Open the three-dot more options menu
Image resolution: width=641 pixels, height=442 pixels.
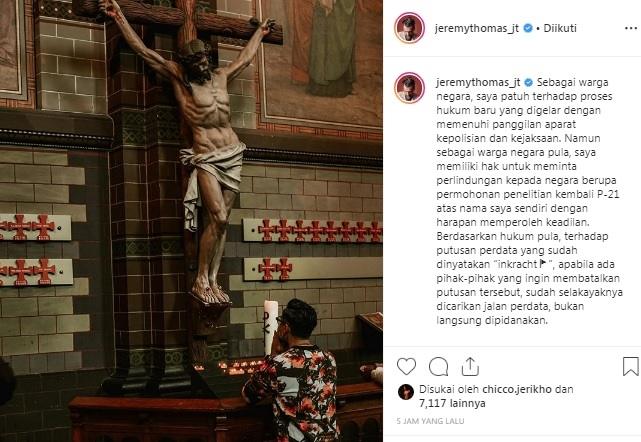point(631,28)
